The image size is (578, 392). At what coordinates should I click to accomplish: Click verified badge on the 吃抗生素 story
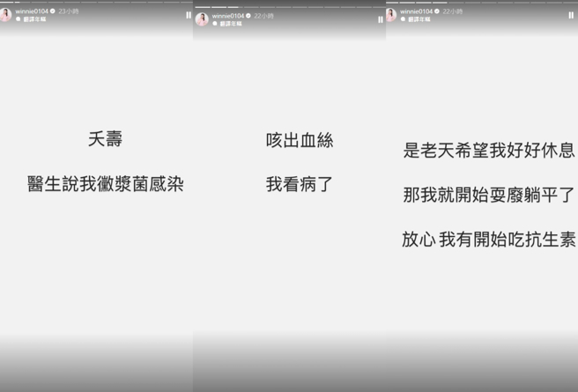point(437,11)
